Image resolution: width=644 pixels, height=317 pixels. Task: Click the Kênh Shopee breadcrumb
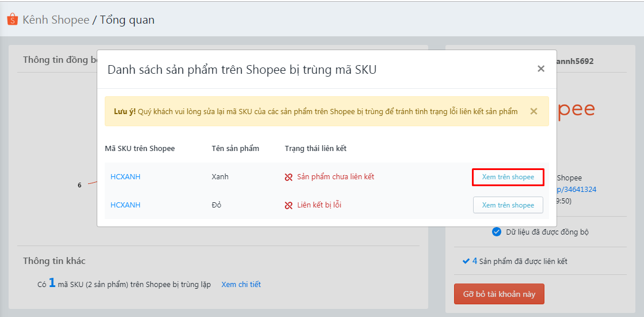pos(56,20)
